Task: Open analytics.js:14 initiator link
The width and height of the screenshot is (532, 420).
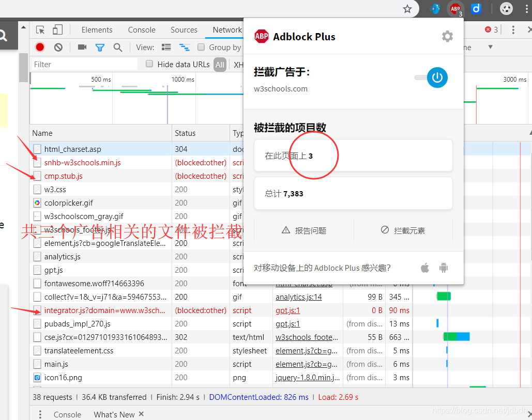Action: pos(299,297)
